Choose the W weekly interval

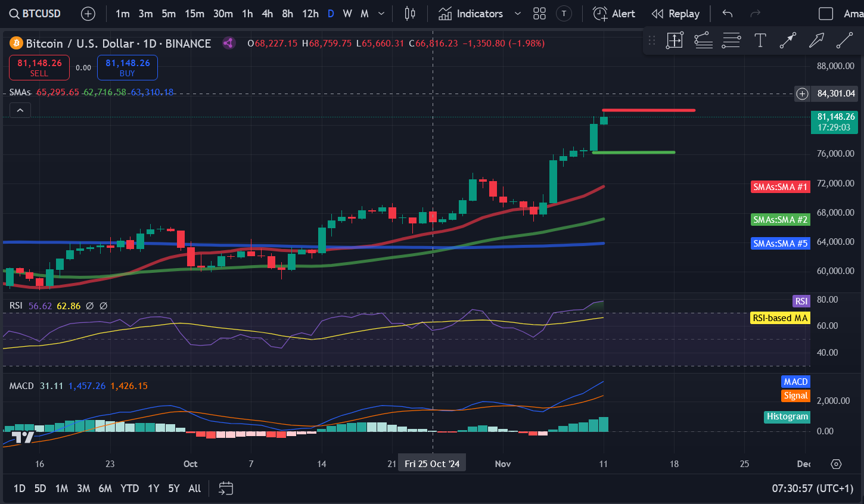(x=347, y=14)
